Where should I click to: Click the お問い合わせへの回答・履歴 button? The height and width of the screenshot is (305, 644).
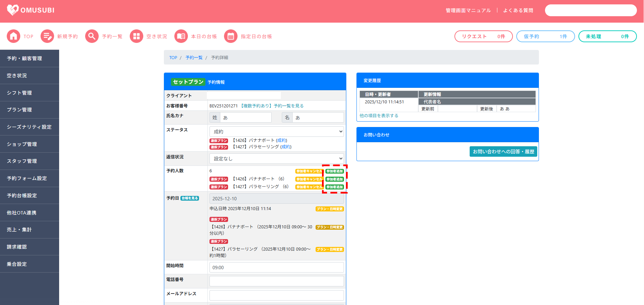pos(503,152)
